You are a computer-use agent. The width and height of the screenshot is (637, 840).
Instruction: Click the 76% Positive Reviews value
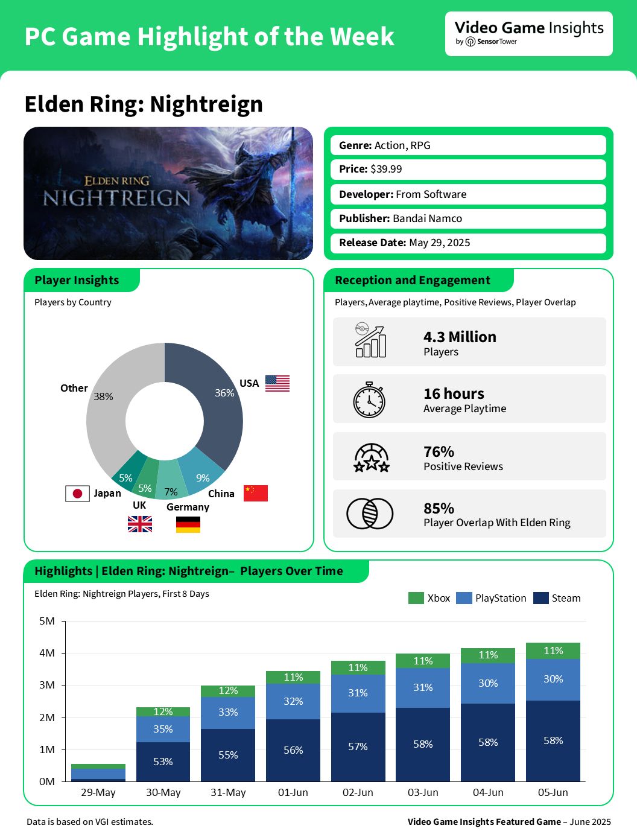(439, 451)
